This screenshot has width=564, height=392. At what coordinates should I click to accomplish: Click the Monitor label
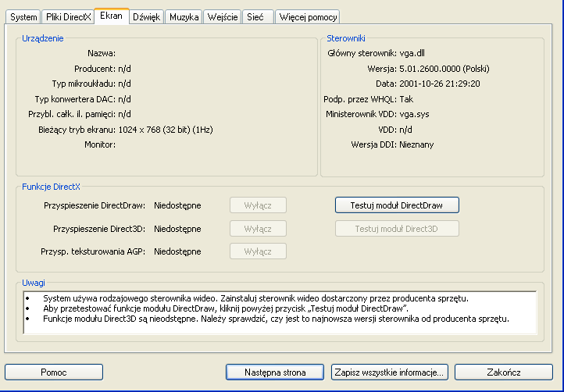(100, 144)
